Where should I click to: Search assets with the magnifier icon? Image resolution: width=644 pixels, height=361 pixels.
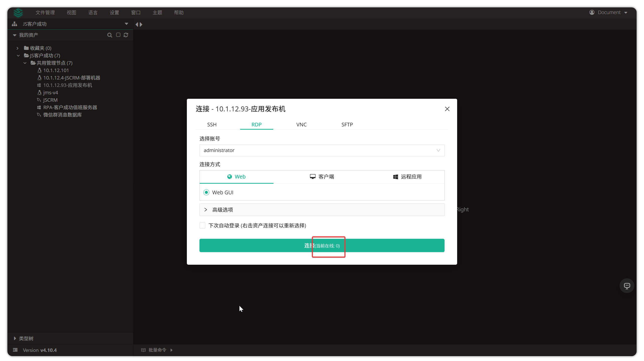(x=110, y=35)
